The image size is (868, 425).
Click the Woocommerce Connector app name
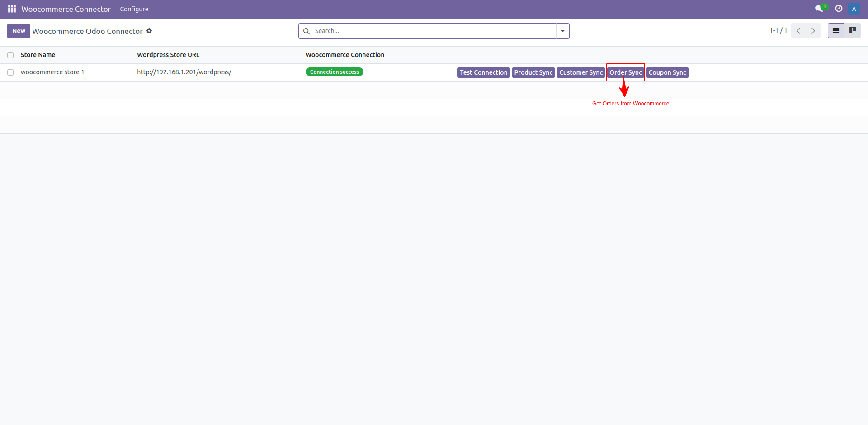66,9
